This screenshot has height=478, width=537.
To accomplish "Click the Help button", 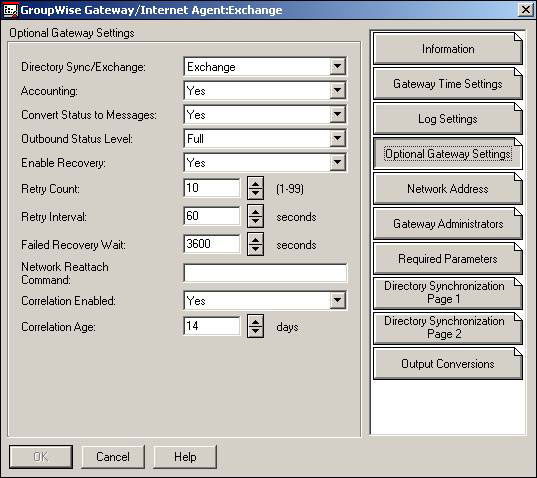I will [x=185, y=457].
